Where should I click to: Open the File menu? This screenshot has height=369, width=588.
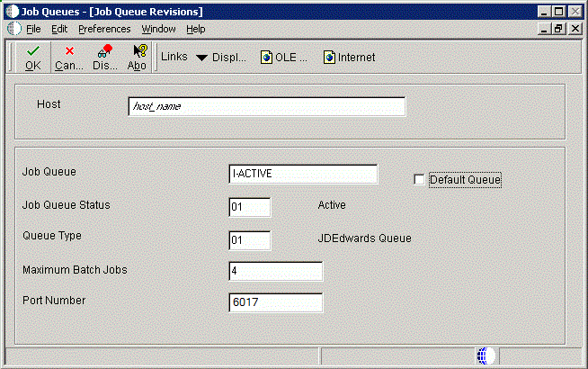pyautogui.click(x=33, y=29)
